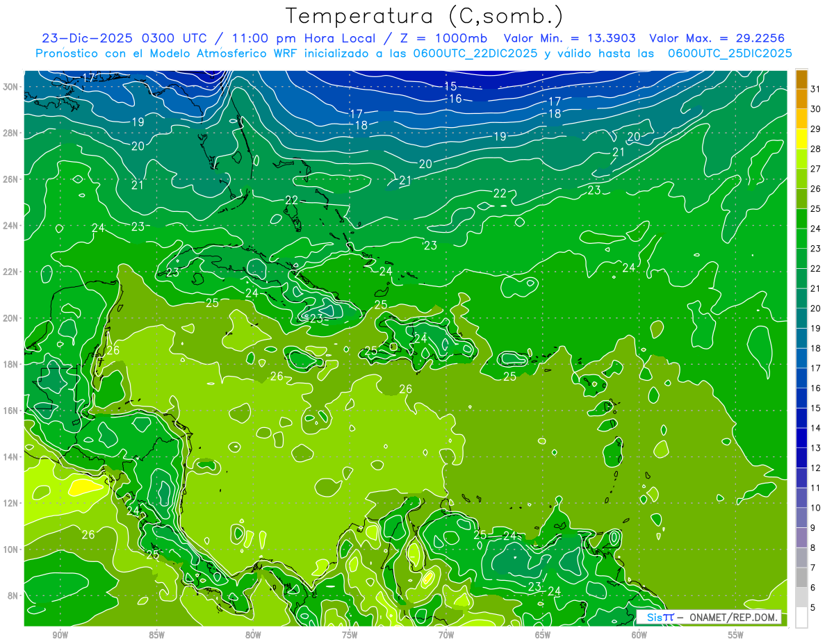This screenshot has width=834, height=644.
Task: Click the title "Temperatura (C,somb.)"
Action: (x=425, y=16)
